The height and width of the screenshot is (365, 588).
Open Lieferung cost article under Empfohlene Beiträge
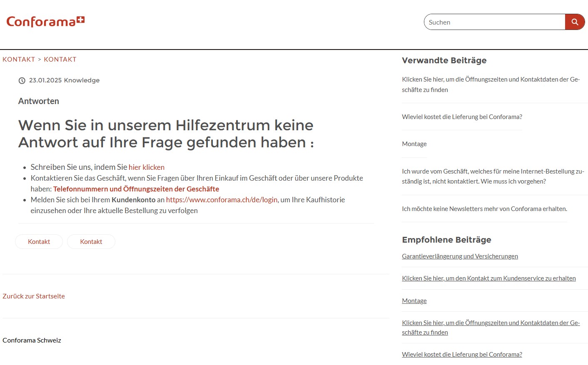click(x=462, y=355)
